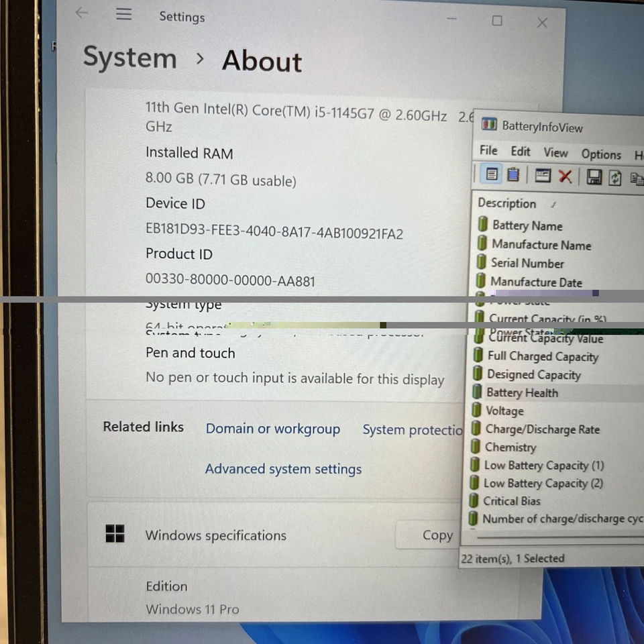Click the red X delete toolbar icon
644x644 pixels.
(565, 176)
